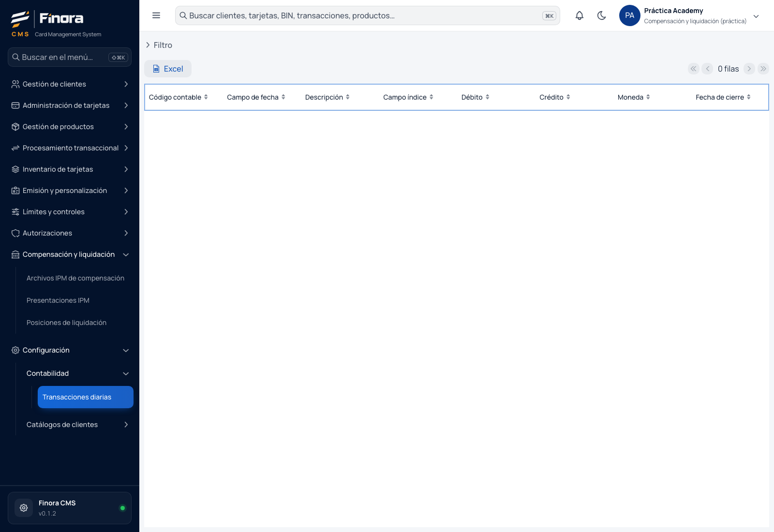Image resolution: width=774 pixels, height=532 pixels.
Task: Collapse the Contabilidad submenu
Action: pyautogui.click(x=77, y=373)
